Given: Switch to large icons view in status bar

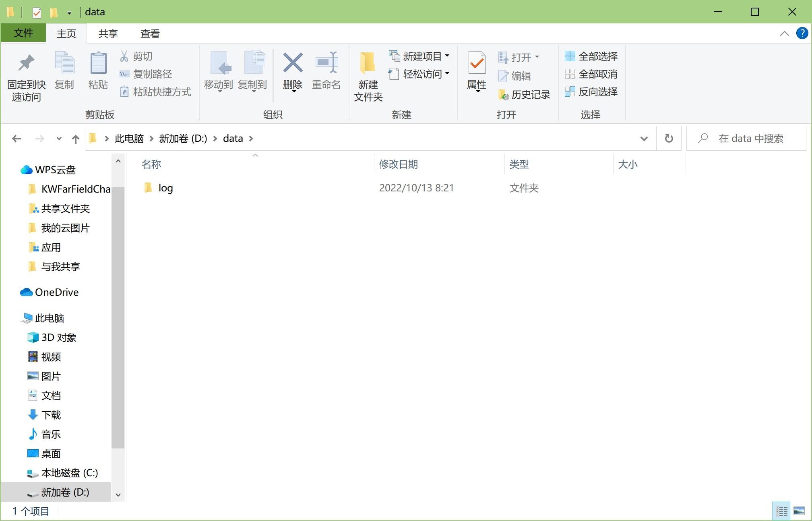Looking at the screenshot, I should [x=799, y=511].
